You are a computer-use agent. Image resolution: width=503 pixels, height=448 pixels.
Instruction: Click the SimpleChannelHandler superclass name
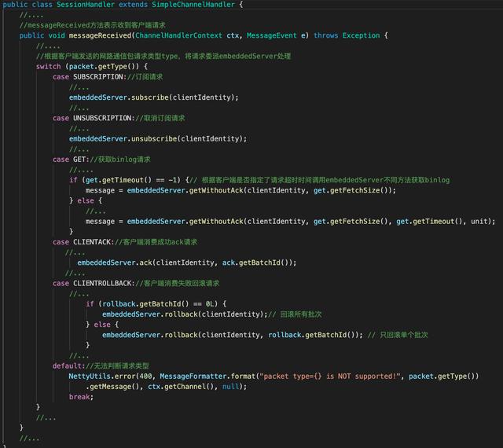[x=193, y=5]
